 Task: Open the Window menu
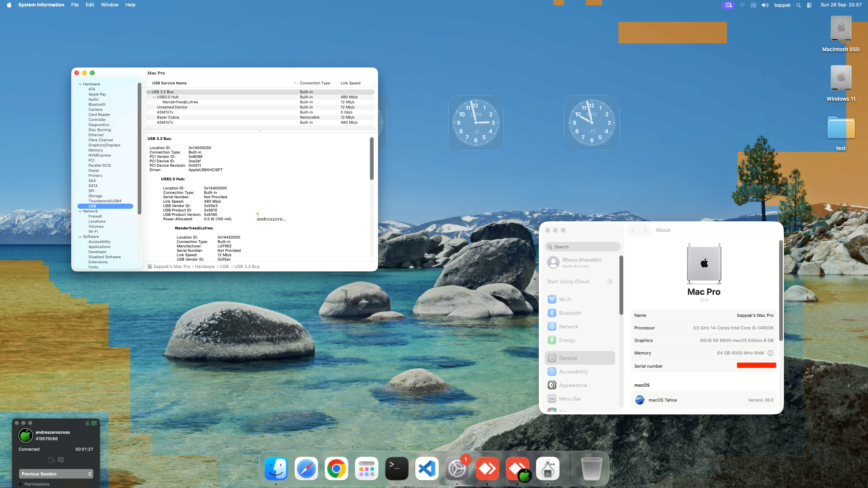[110, 5]
